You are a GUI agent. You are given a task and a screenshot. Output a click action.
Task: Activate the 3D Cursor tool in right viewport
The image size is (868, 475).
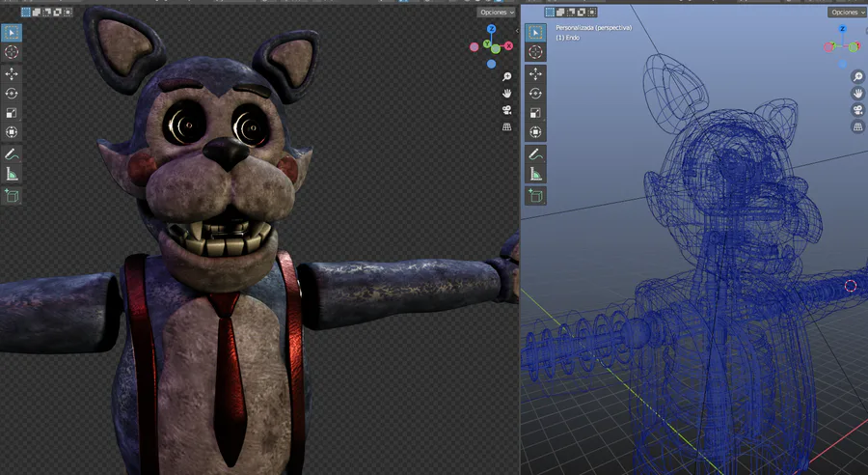pyautogui.click(x=535, y=52)
